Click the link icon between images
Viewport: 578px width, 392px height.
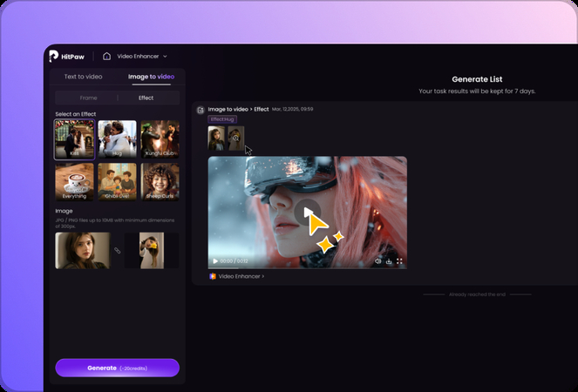[117, 251]
